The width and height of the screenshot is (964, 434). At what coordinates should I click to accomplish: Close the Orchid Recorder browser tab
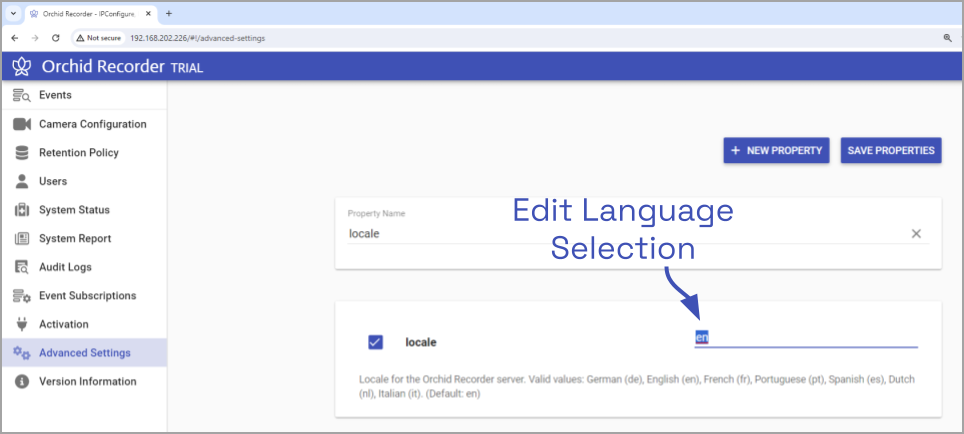(x=148, y=14)
